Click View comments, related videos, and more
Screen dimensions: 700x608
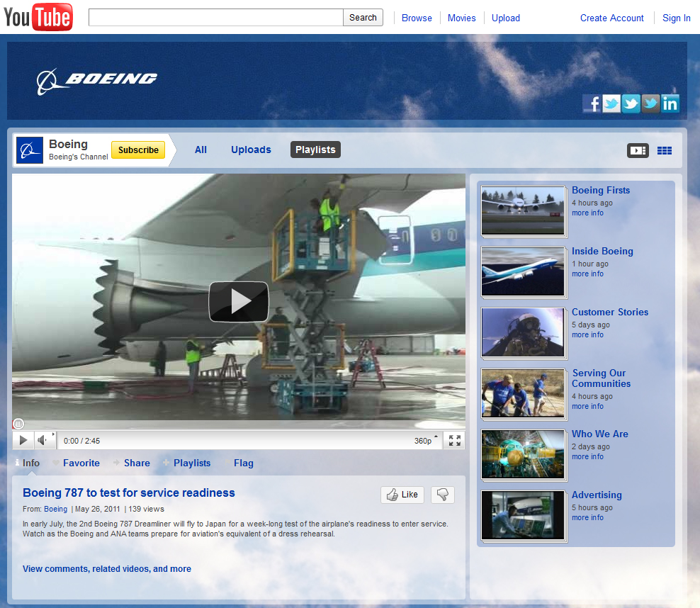click(107, 569)
